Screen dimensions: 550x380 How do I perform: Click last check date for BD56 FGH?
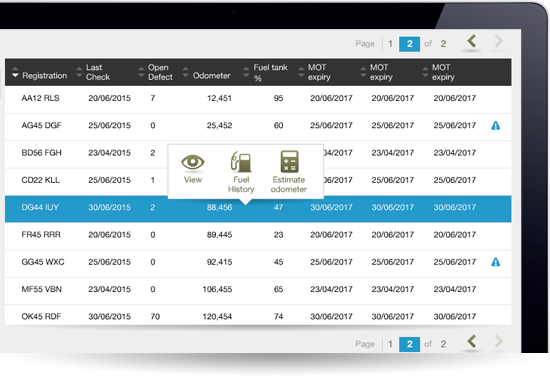coord(109,153)
